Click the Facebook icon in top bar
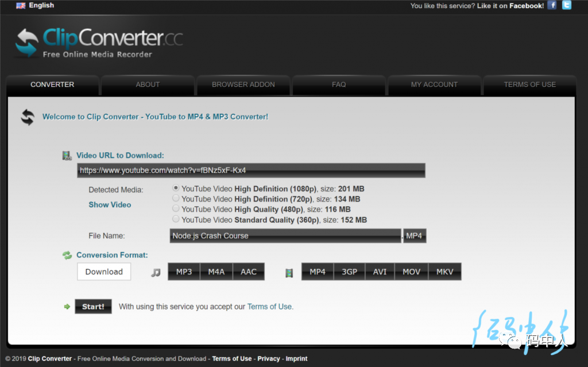The image size is (588, 367). pos(552,5)
